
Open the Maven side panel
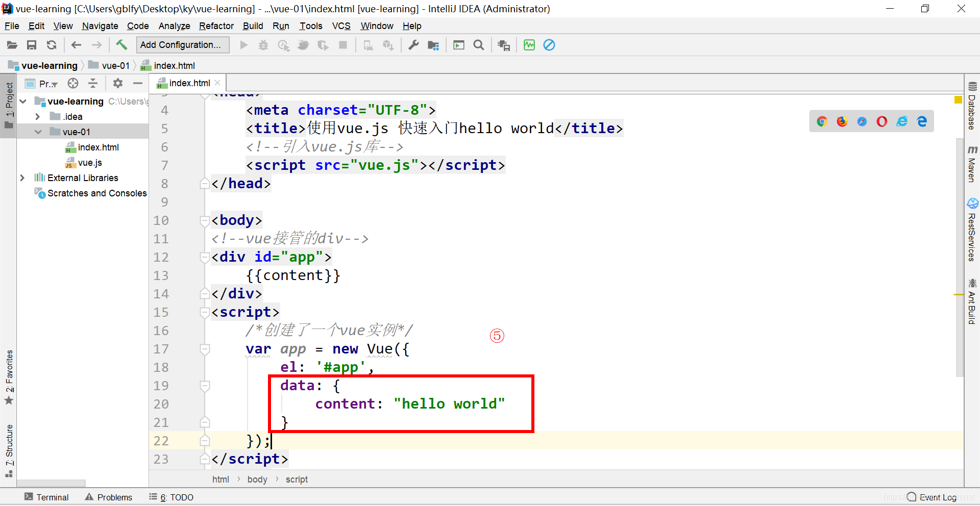972,164
